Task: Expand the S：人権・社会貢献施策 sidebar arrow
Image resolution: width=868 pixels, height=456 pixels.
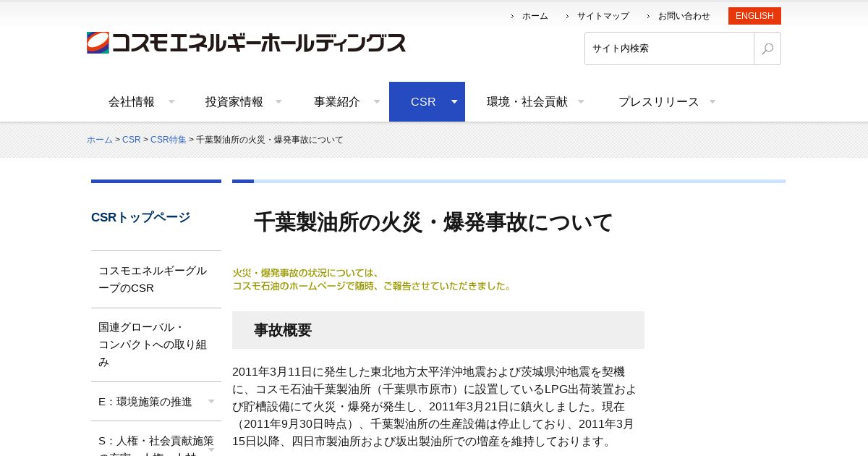Action: click(211, 449)
